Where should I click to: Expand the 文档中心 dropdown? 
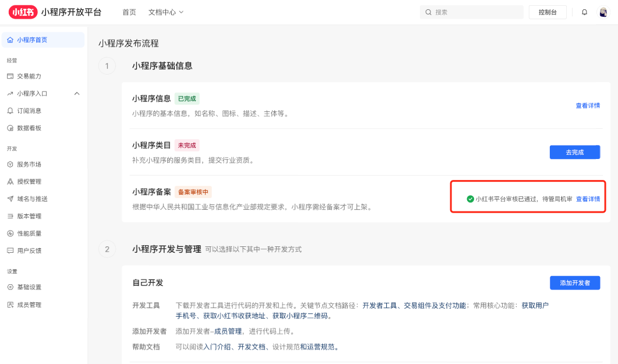pos(165,12)
